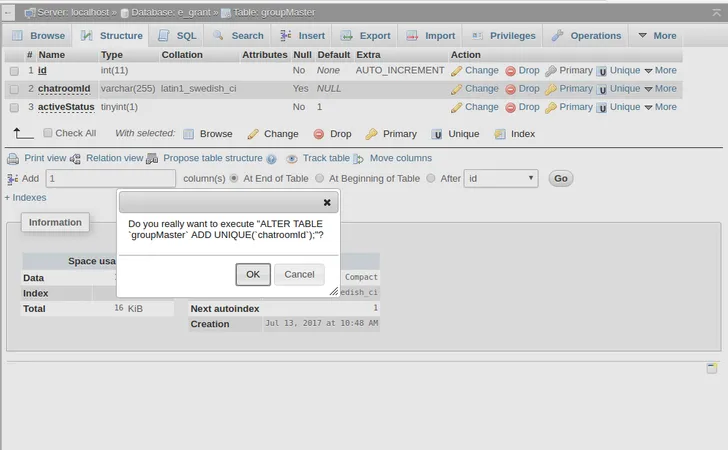Close the confirmation dialog with X

[327, 202]
